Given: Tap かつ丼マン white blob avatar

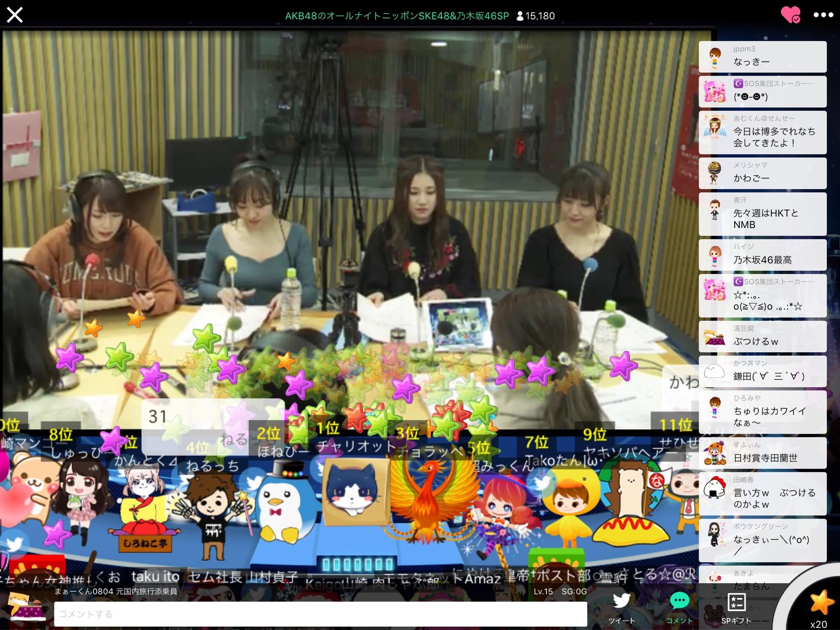Looking at the screenshot, I should pyautogui.click(x=715, y=372).
